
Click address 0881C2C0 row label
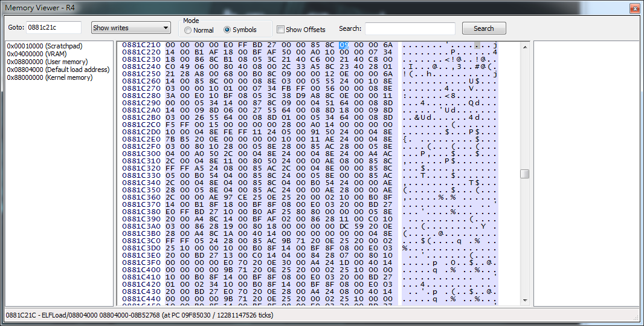tap(141, 125)
